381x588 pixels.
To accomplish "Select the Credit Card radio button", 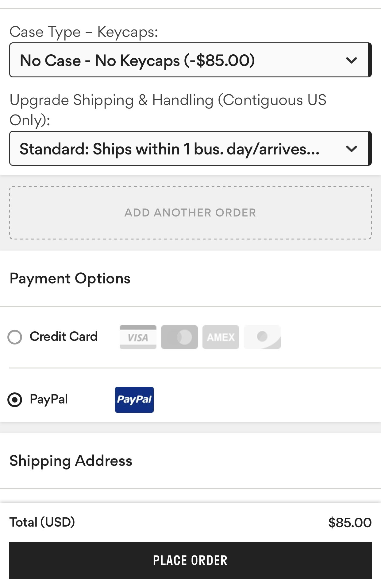I will pyautogui.click(x=15, y=337).
